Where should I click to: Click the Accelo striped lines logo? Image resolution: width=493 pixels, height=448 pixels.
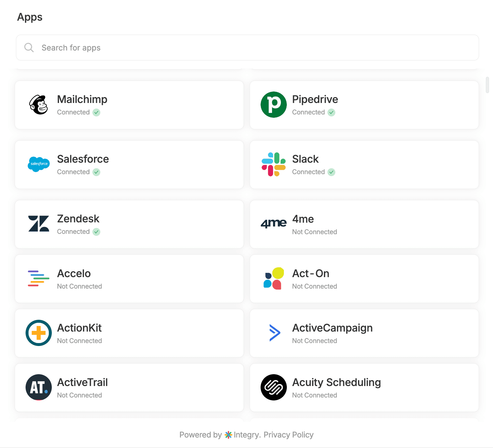coord(39,278)
